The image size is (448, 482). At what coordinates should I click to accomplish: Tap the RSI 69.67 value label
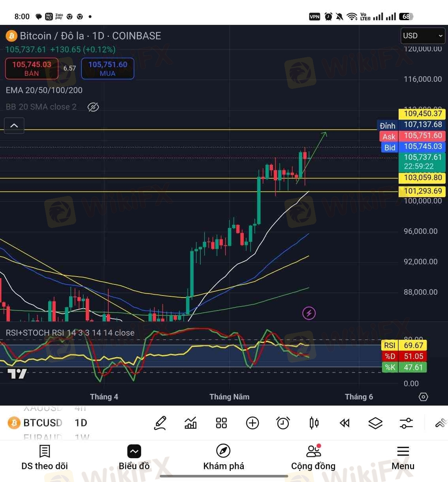click(x=404, y=345)
